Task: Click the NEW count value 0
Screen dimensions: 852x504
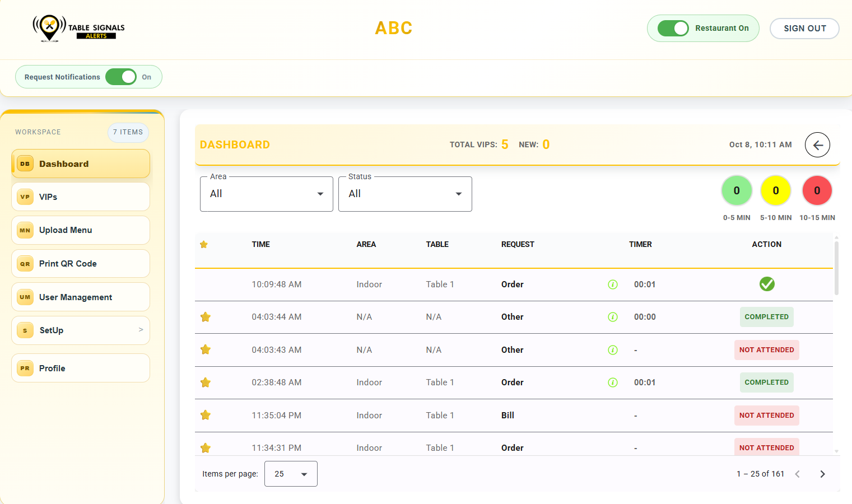Action: coord(546,144)
